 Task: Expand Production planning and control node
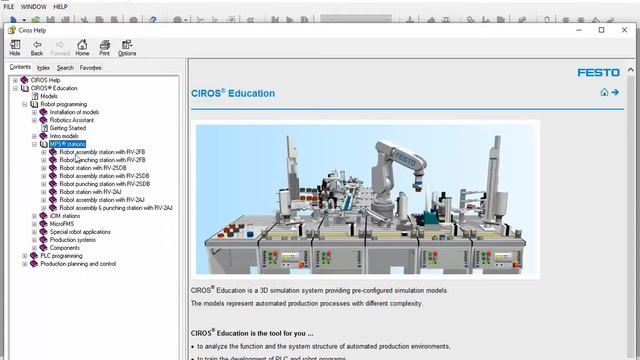[24, 264]
